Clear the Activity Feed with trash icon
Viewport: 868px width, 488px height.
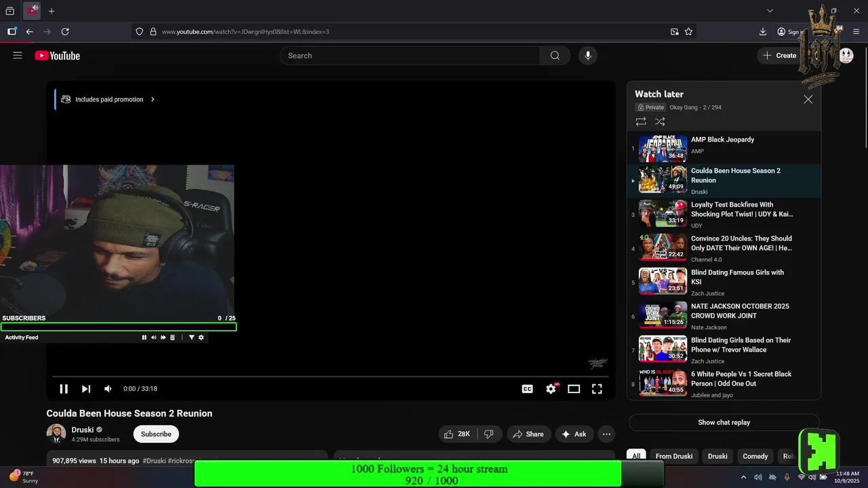(x=172, y=338)
